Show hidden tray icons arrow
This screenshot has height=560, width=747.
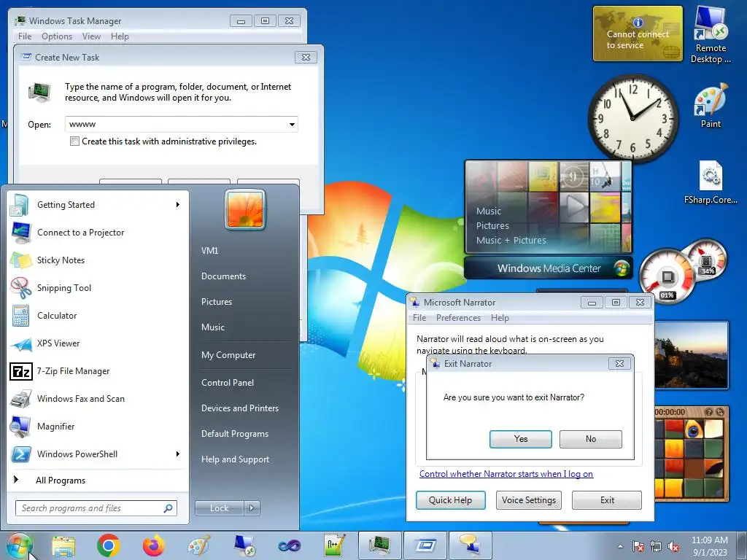tap(620, 547)
